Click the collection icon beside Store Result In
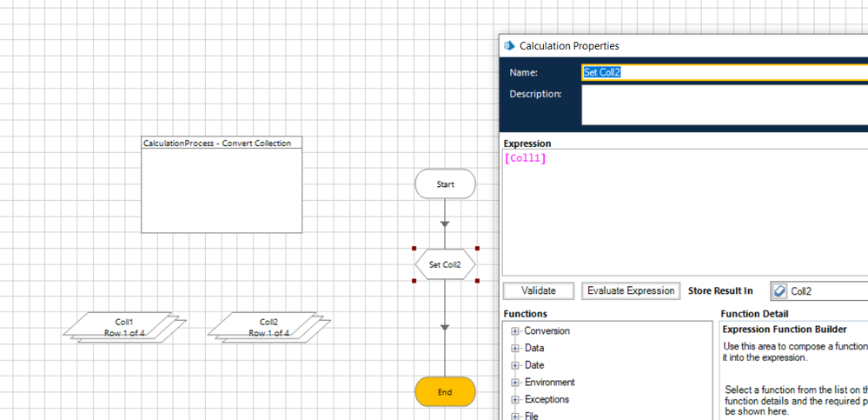Image resolution: width=868 pixels, height=420 pixels. [x=779, y=292]
